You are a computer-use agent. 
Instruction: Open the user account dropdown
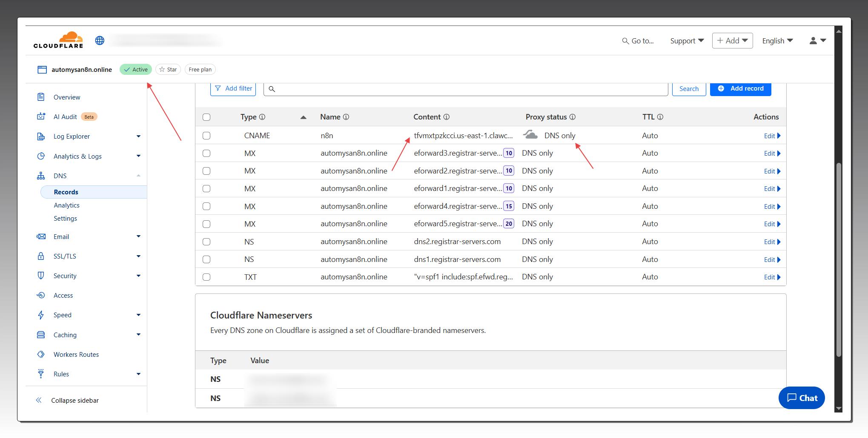pos(818,40)
